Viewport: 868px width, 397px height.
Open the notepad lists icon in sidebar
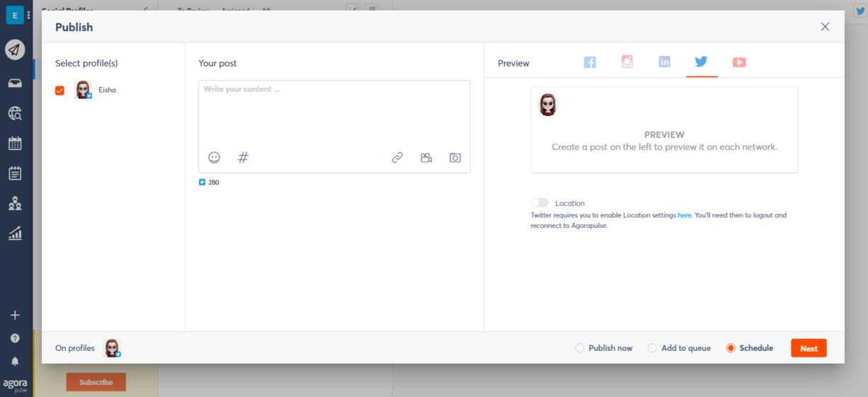coord(15,173)
